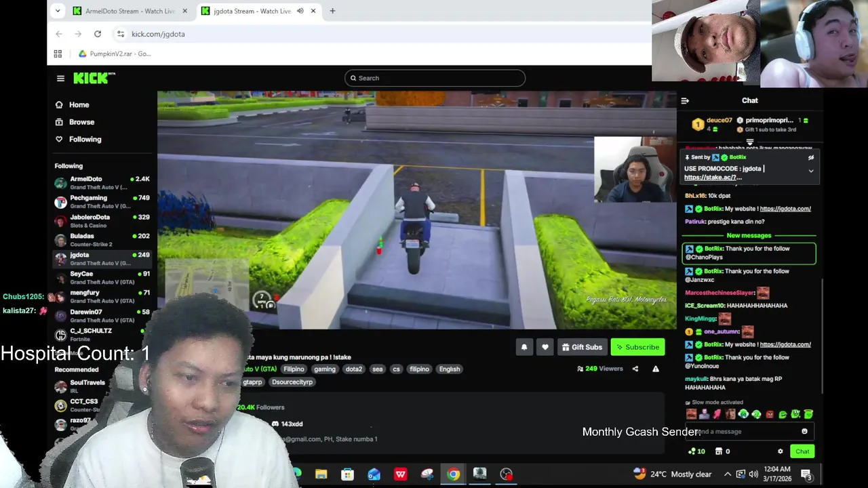
Task: Open https://jgdota.com/ link below BhLx16 message
Action: tap(785, 209)
